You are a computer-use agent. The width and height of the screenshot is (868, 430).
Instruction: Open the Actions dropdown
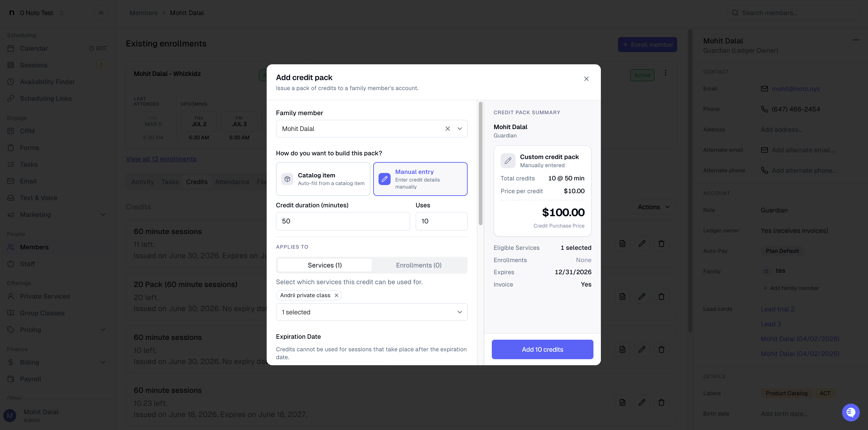(x=654, y=207)
